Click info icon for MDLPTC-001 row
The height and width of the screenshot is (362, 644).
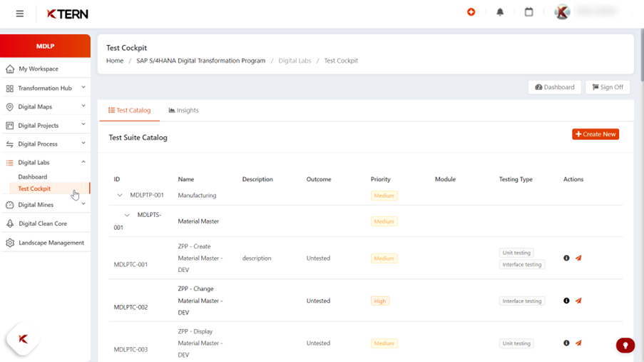(x=566, y=258)
